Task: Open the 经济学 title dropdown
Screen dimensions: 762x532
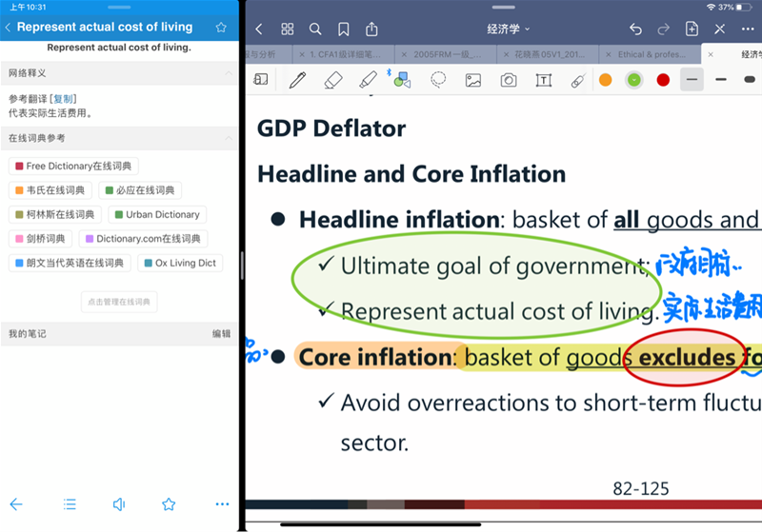Action: pos(509,30)
